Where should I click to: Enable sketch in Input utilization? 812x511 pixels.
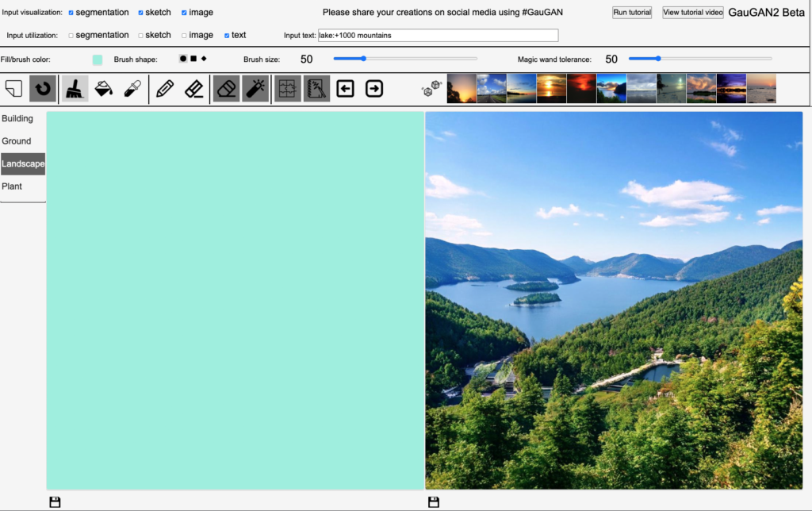click(x=141, y=35)
